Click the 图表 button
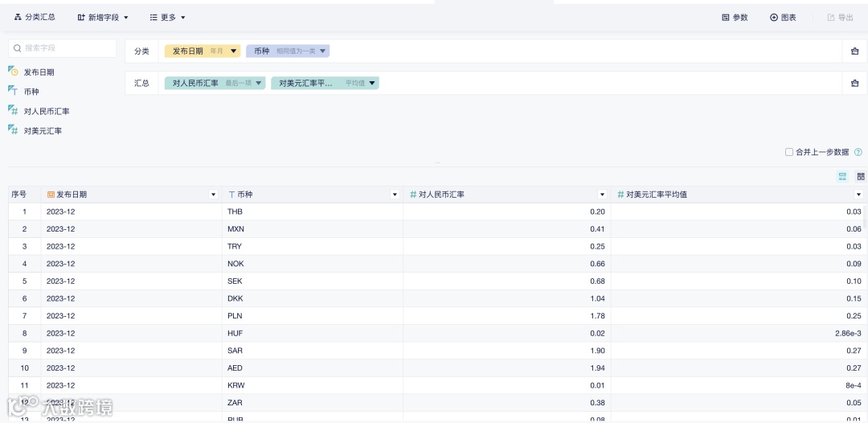This screenshot has height=423, width=868. [x=784, y=18]
